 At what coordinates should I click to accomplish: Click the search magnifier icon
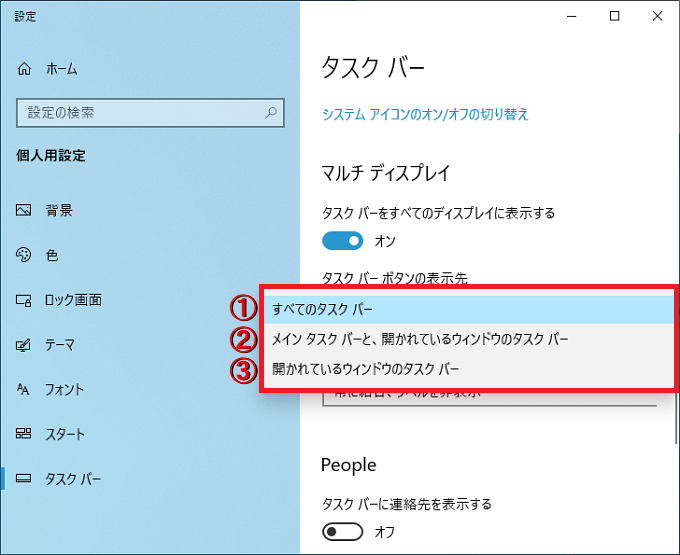[271, 113]
